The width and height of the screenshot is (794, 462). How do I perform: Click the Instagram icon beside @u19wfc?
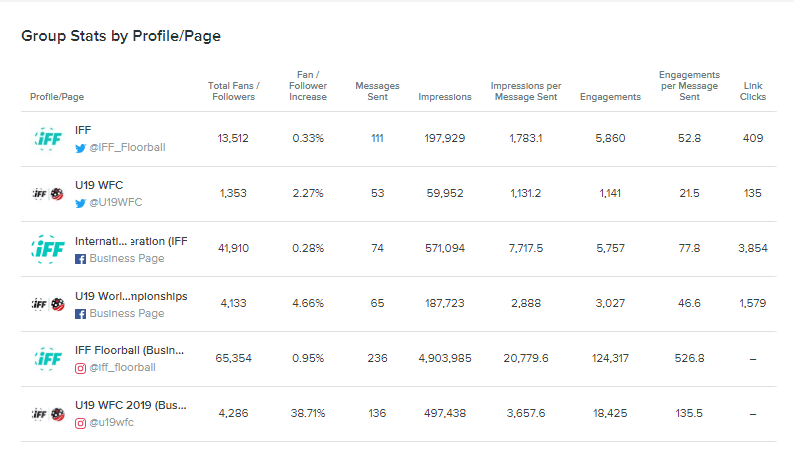point(80,423)
